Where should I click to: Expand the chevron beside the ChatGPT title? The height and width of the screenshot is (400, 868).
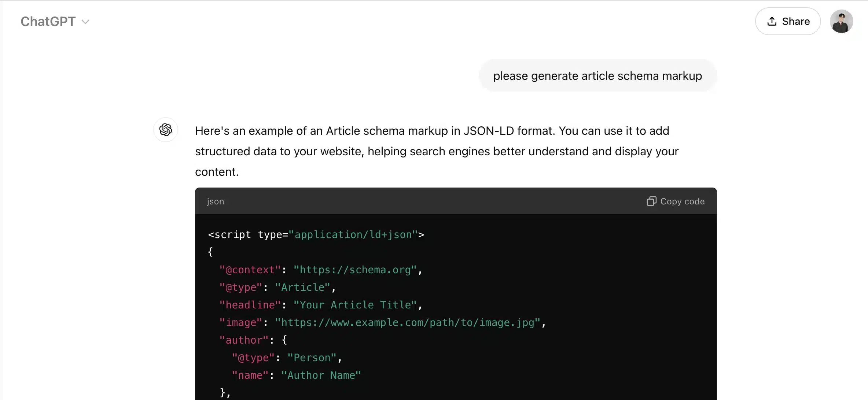[x=87, y=22]
